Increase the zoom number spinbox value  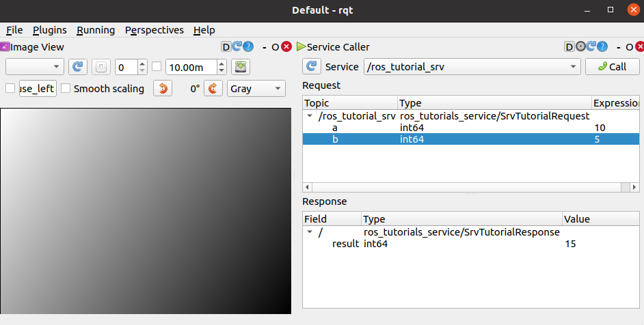(x=142, y=63)
